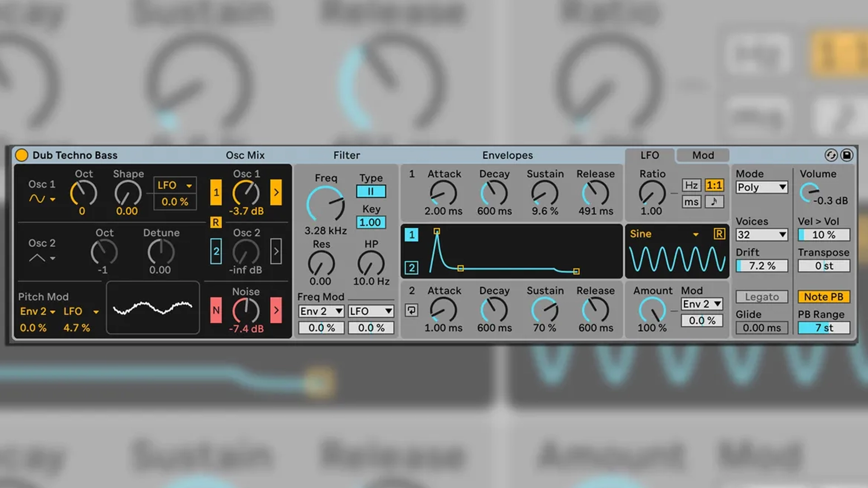
Task: Click the LFO synced note rate icon
Action: point(714,202)
